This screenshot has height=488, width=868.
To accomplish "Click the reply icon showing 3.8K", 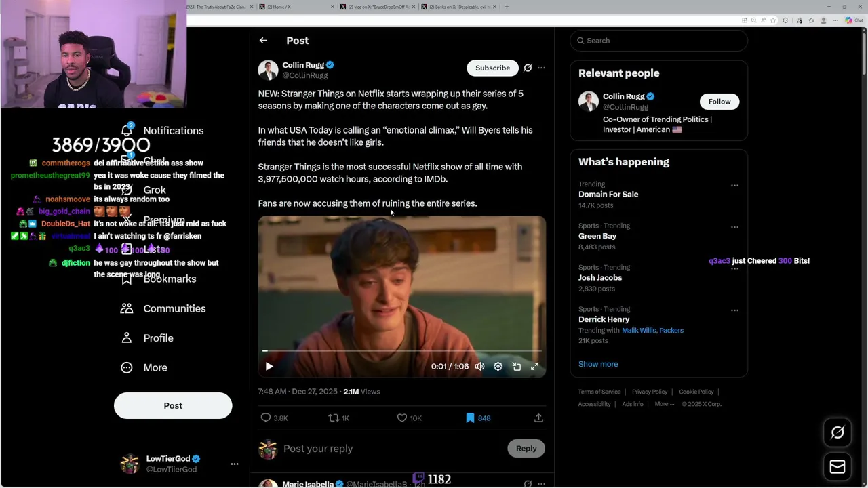I will (x=266, y=418).
